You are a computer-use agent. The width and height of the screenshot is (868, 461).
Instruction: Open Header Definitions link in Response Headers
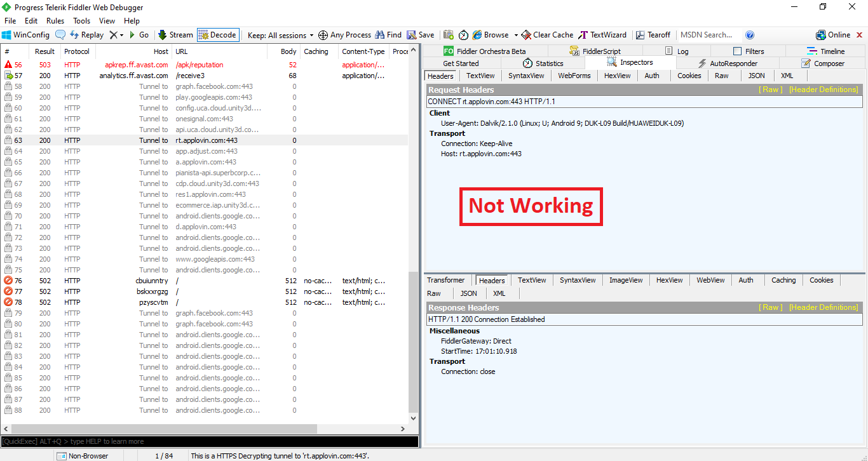[824, 307]
